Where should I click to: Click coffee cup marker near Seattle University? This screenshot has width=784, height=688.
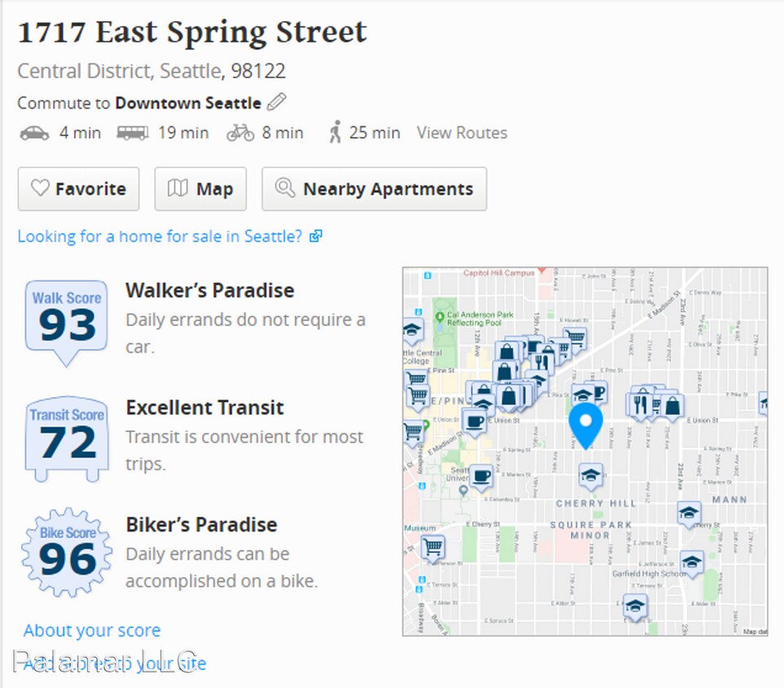tap(481, 474)
